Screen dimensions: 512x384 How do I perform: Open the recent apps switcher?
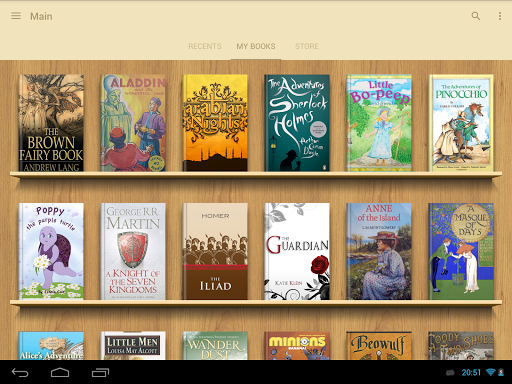click(100, 372)
